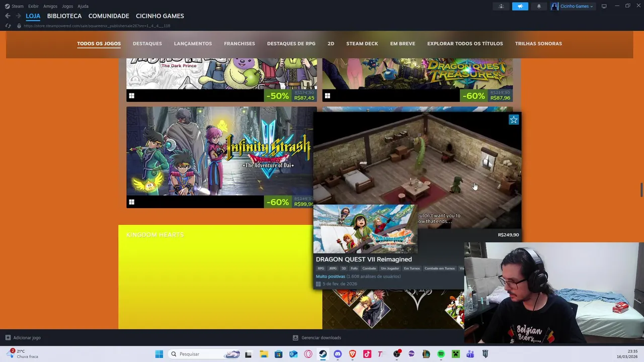Open Discord from the taskbar

tap(338, 354)
